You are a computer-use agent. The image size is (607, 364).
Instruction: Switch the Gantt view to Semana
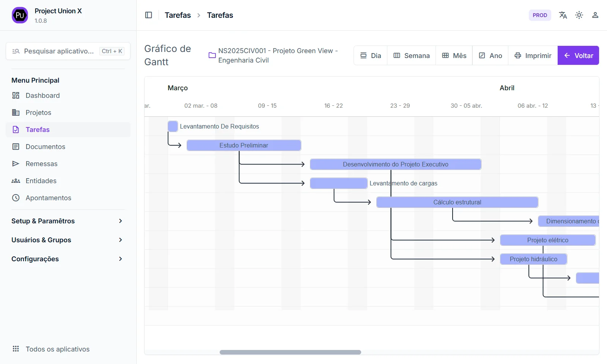pos(411,56)
